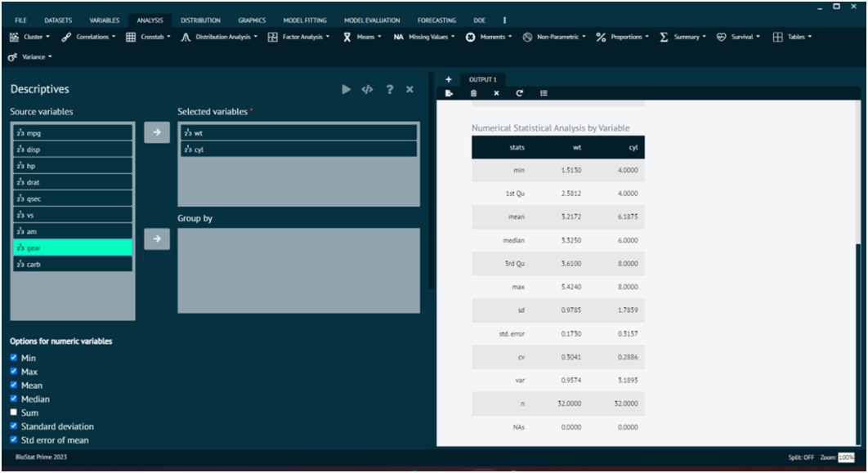Expand the Missing Values dropdown

tap(424, 37)
